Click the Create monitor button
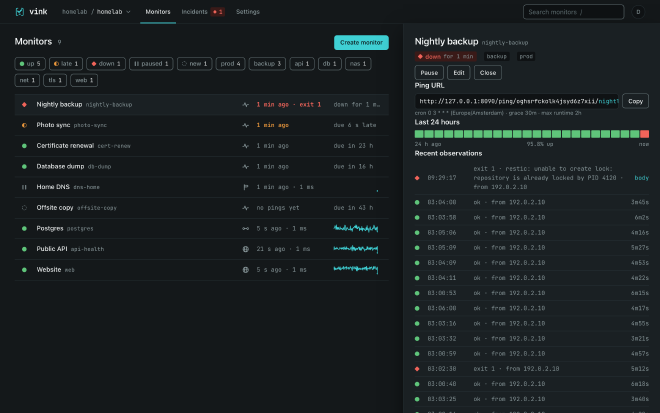660x413 pixels. 361,43
